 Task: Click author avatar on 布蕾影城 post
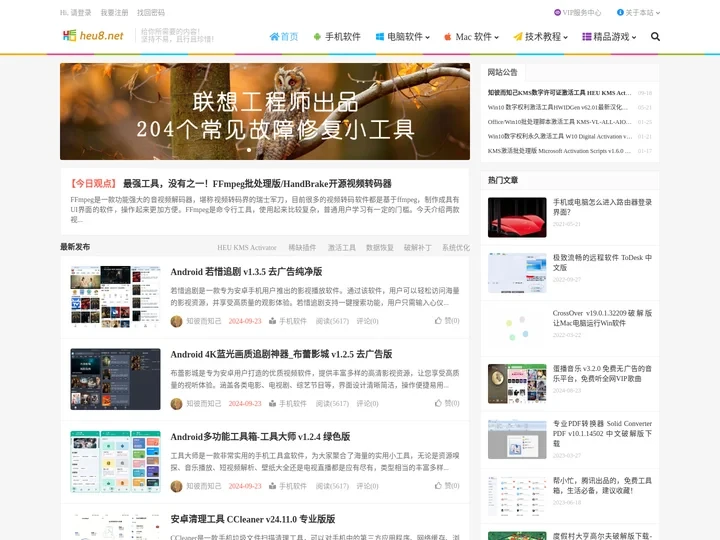point(176,404)
